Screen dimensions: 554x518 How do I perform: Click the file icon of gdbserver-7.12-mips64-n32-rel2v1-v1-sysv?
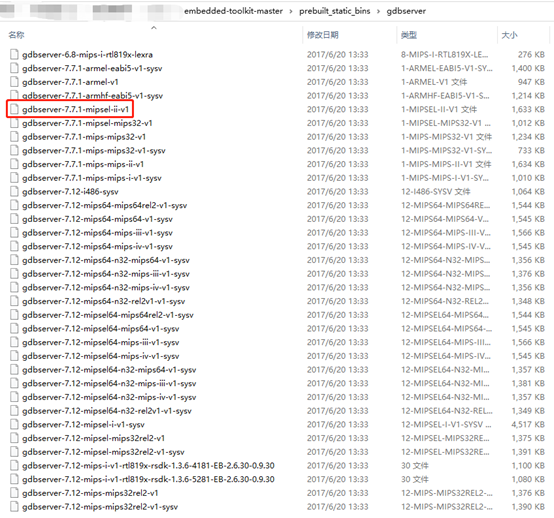[x=14, y=301]
